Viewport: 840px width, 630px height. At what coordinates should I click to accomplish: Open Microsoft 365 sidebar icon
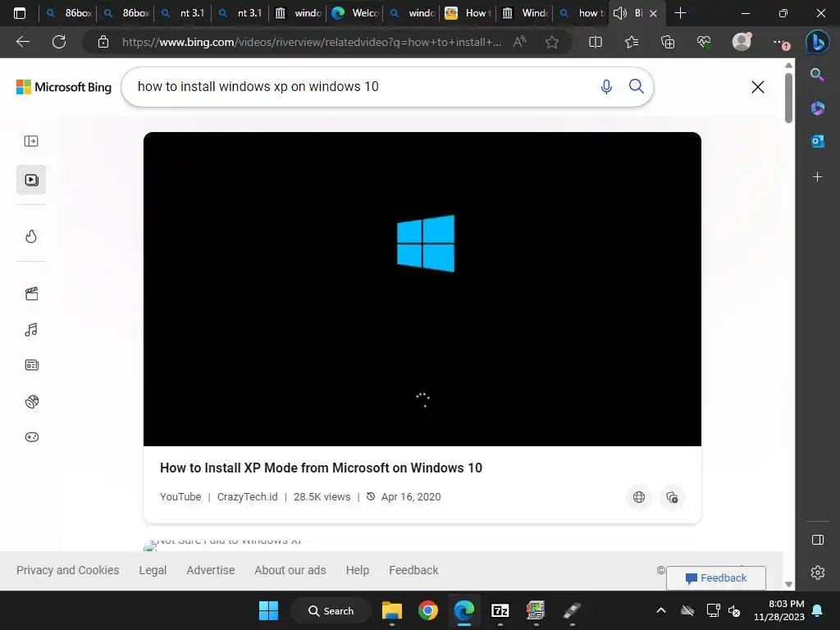(818, 107)
